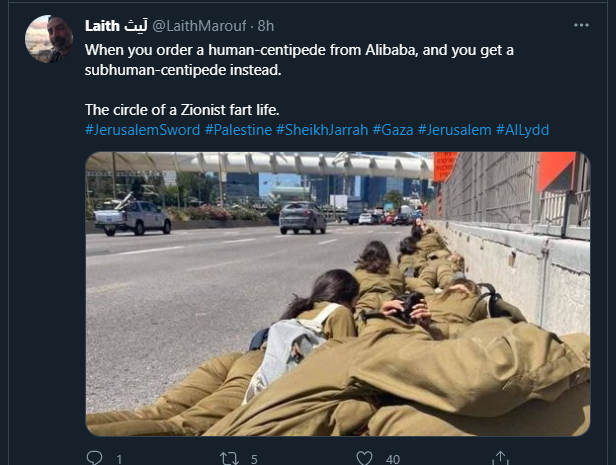Screen dimensions: 616x465
Task: Visit the @LaithMarouf handle link
Action: click(199, 26)
